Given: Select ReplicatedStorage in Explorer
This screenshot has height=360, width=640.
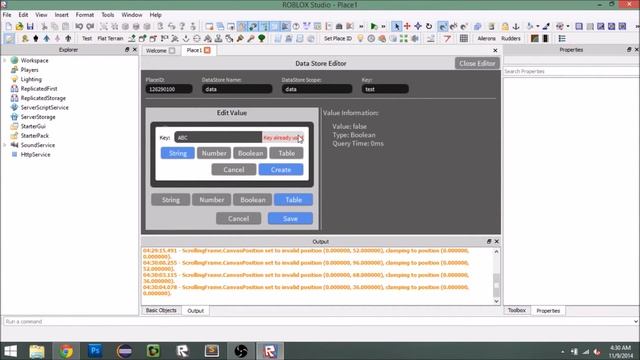Looking at the screenshot, I should click(43, 98).
